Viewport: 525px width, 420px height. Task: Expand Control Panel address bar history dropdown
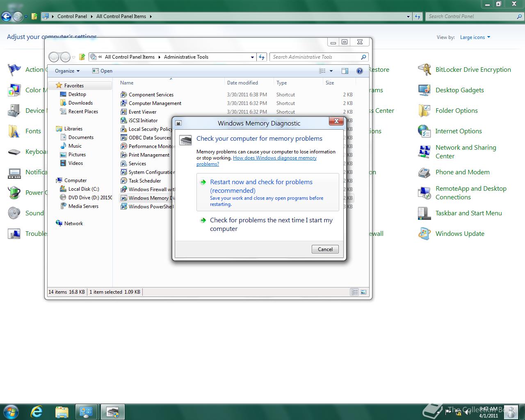point(408,16)
